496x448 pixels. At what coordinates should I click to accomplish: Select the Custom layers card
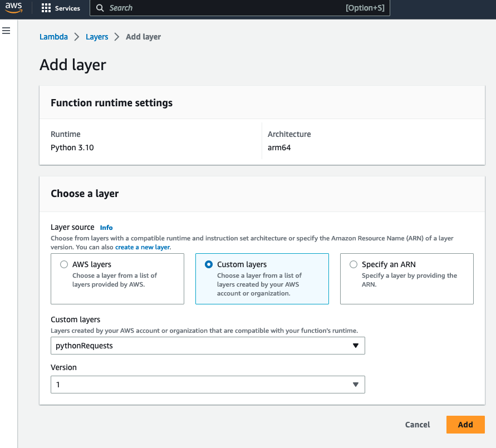pos(262,278)
